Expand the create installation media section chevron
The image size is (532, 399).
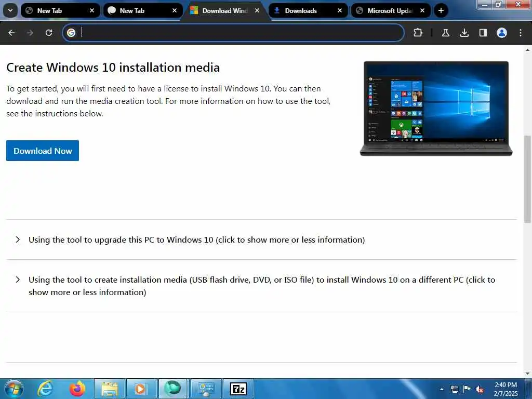(x=18, y=280)
